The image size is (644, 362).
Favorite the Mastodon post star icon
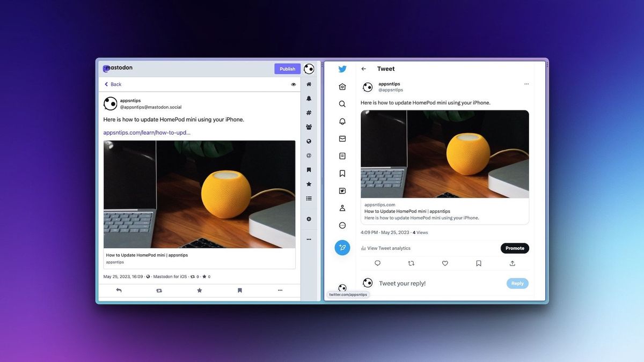pos(199,290)
